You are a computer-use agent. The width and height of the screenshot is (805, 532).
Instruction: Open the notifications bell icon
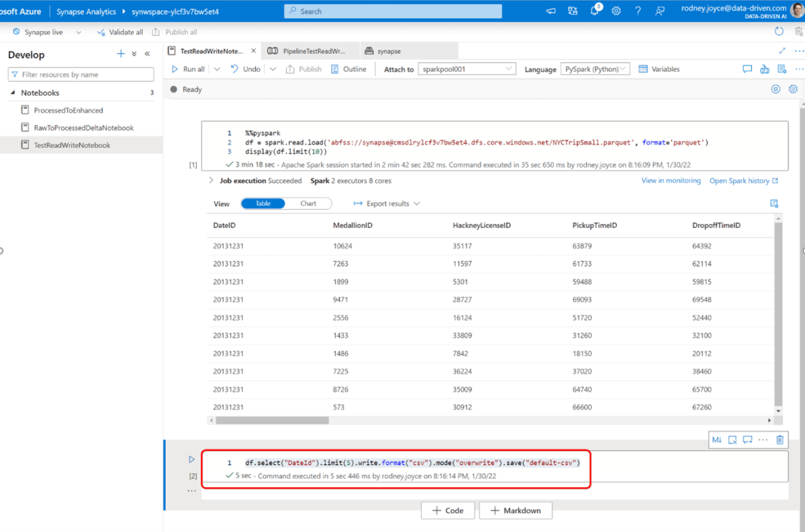click(594, 11)
